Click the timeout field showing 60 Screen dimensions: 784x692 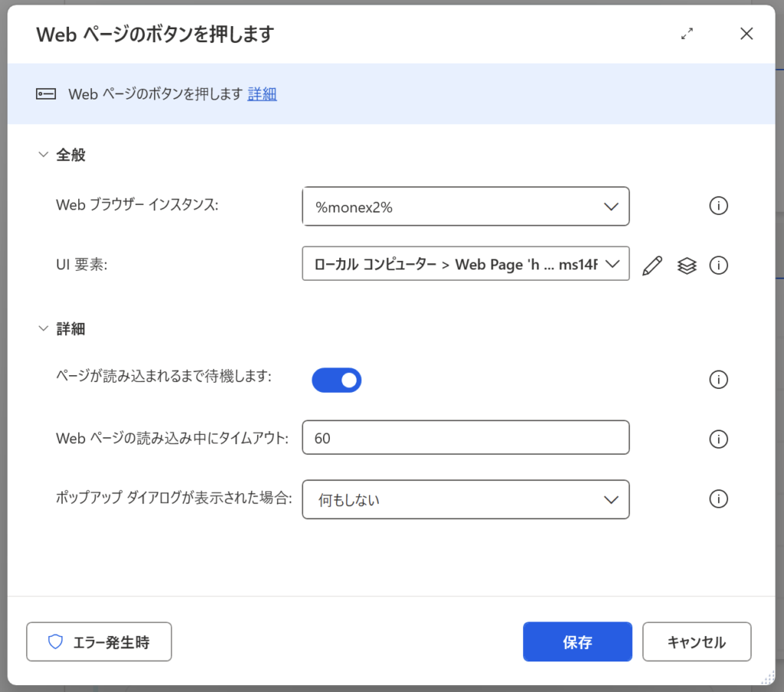[x=465, y=438]
